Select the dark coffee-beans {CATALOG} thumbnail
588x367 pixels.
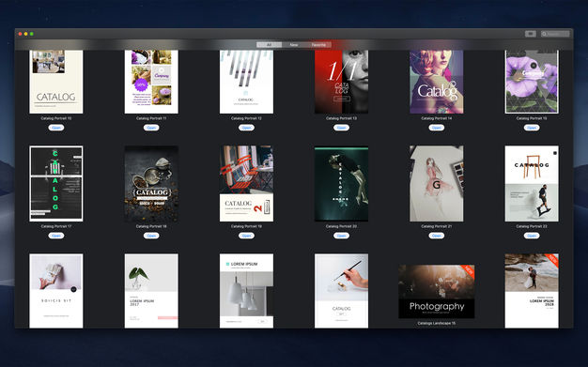[x=151, y=184]
